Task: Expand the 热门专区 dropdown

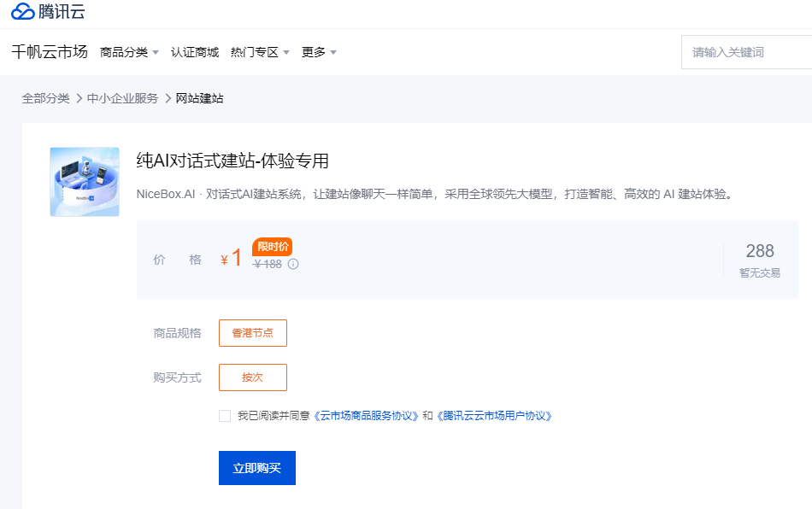Action: coord(260,52)
